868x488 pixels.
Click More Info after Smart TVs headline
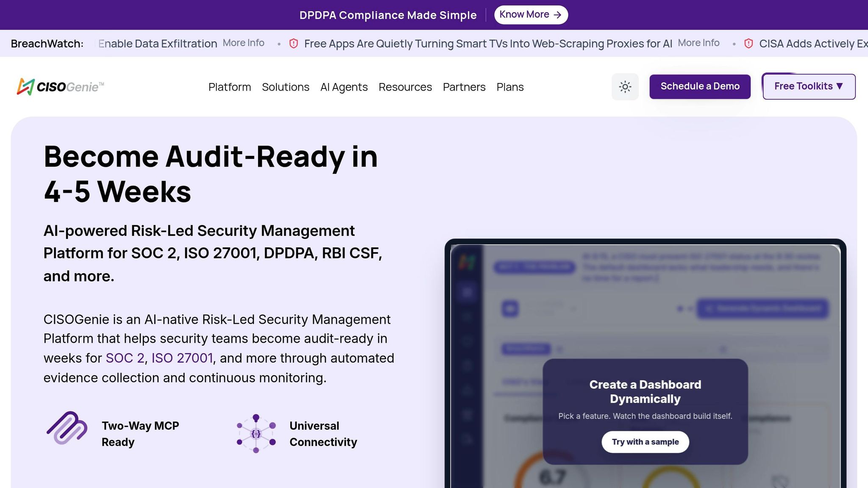point(698,43)
